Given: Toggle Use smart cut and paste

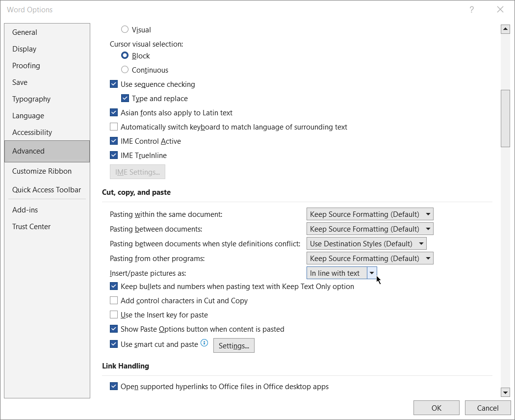Looking at the screenshot, I should (x=114, y=344).
